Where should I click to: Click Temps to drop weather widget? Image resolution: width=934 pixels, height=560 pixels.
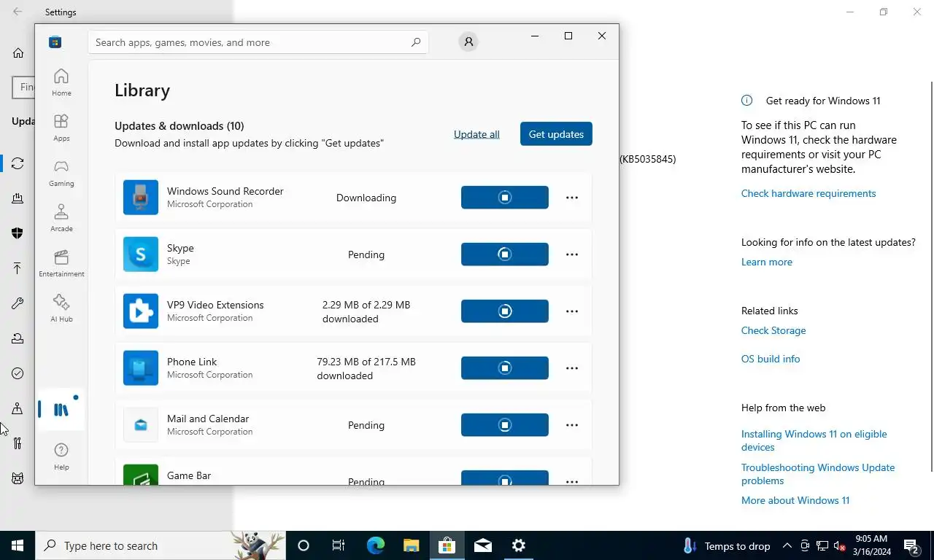[x=727, y=545]
